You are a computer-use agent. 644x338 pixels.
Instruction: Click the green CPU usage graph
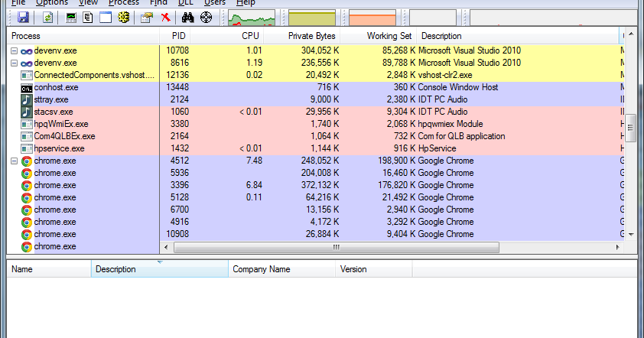tap(252, 18)
